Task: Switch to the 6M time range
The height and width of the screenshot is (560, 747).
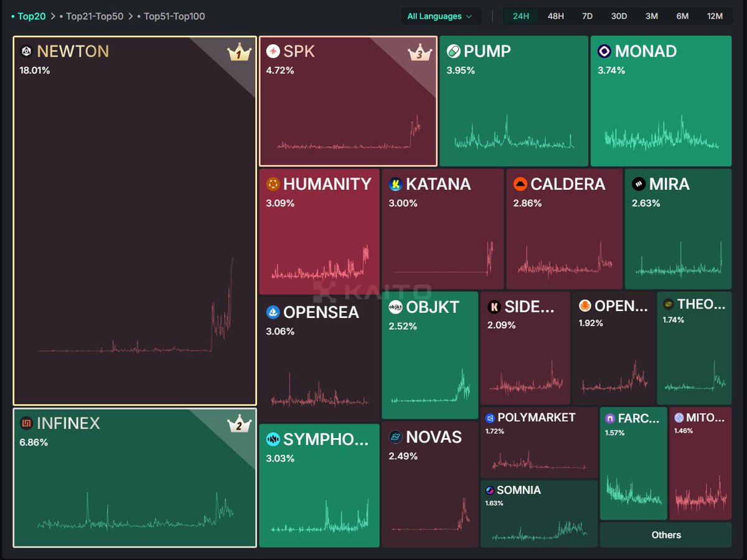Action: pyautogui.click(x=682, y=16)
